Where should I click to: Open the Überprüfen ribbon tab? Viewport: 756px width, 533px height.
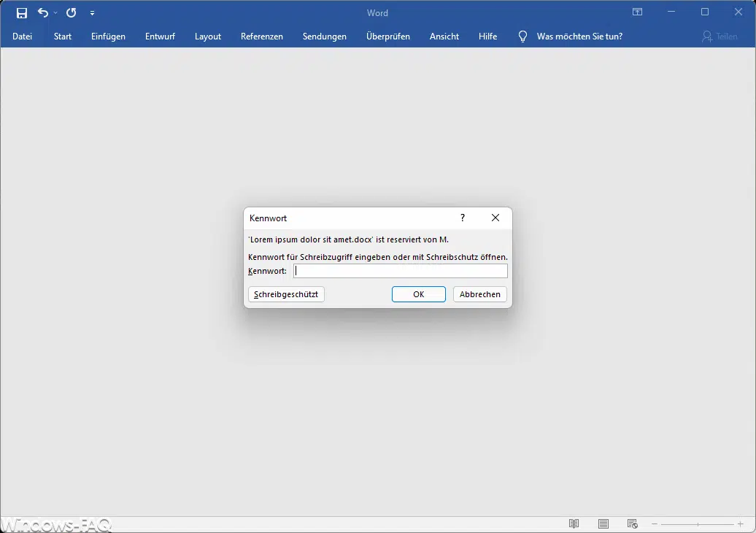point(387,37)
